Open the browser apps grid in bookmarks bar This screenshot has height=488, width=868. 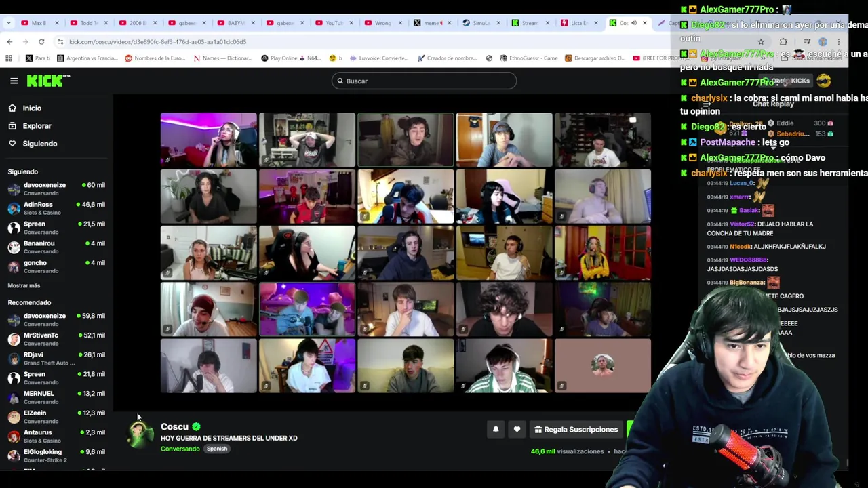coord(9,58)
